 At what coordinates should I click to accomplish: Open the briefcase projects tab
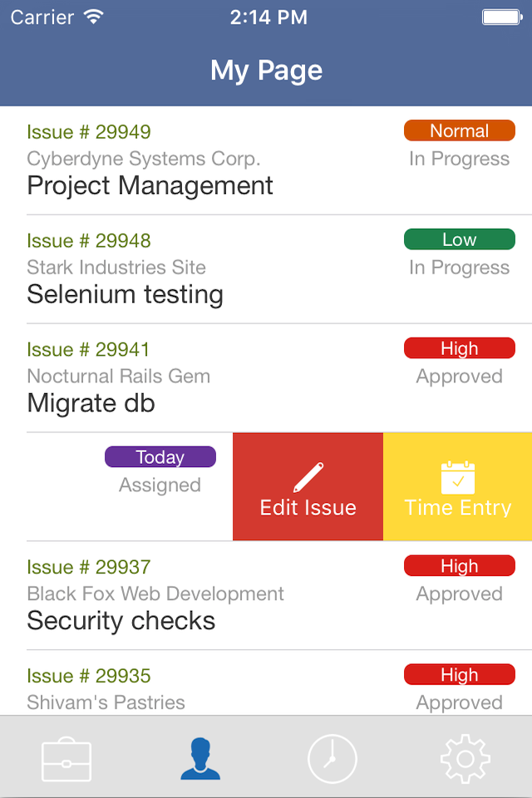tap(66, 759)
